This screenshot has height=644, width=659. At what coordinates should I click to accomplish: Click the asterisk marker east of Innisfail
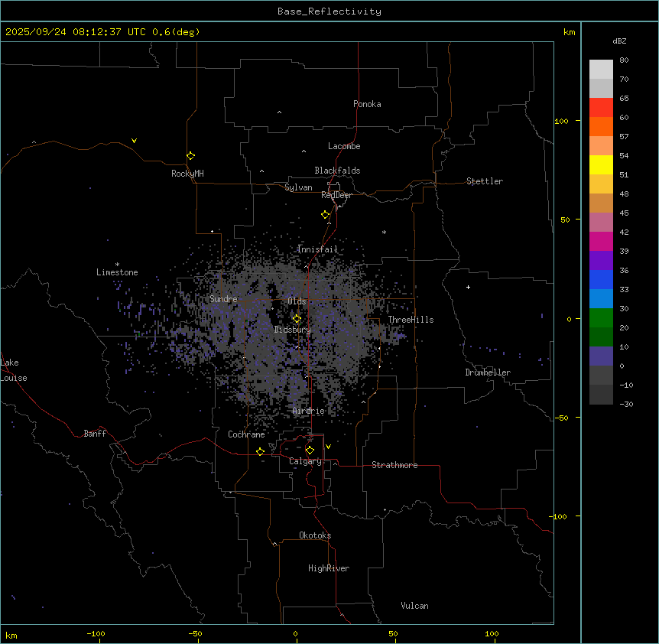(x=384, y=233)
